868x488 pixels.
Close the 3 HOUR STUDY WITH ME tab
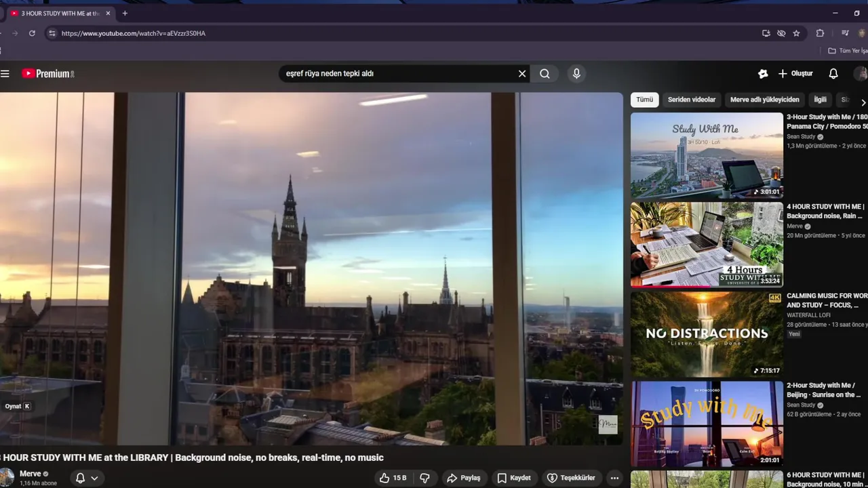[x=108, y=13]
